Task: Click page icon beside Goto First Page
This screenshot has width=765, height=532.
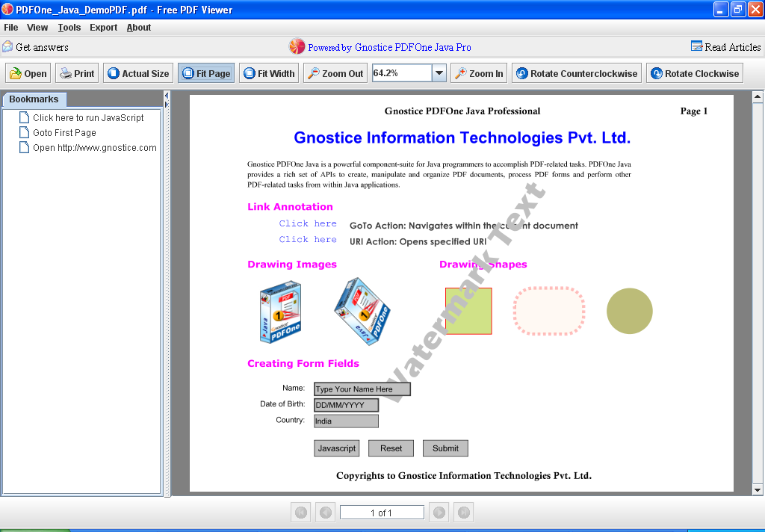Action: 24,132
